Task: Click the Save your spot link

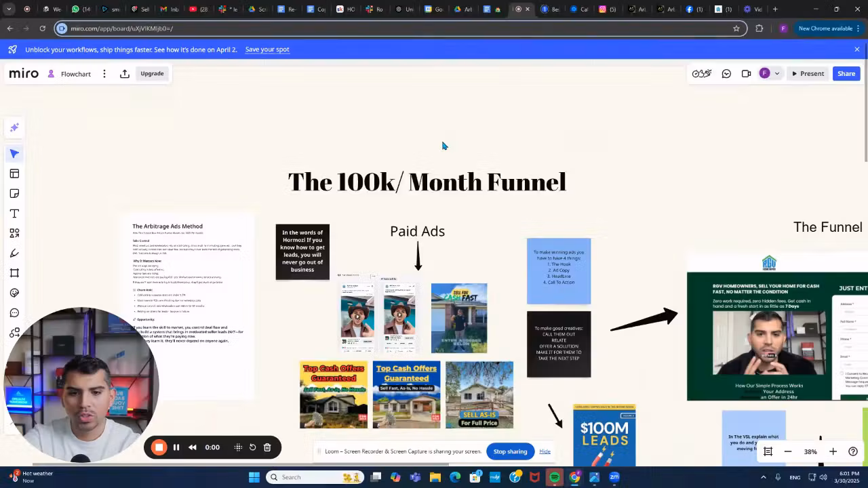Action: click(267, 49)
